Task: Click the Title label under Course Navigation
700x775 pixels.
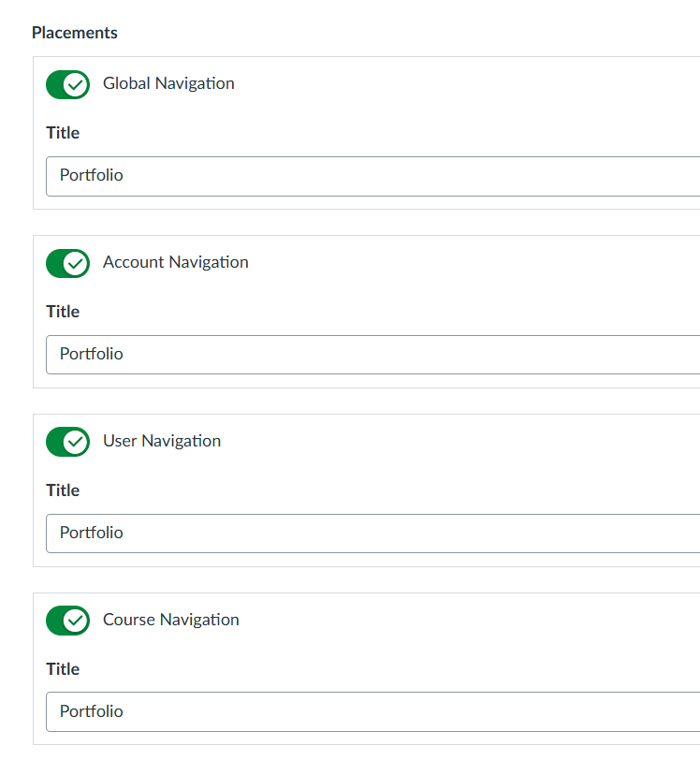Action: (x=63, y=669)
